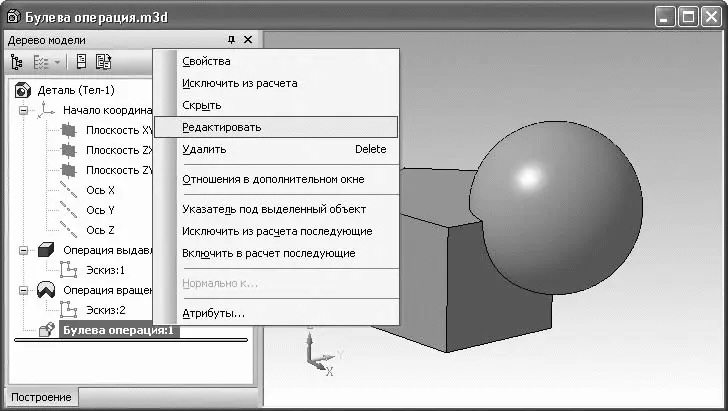This screenshot has width=728, height=411.
Task: Click the Операция вращения revolve icon
Action: point(46,290)
